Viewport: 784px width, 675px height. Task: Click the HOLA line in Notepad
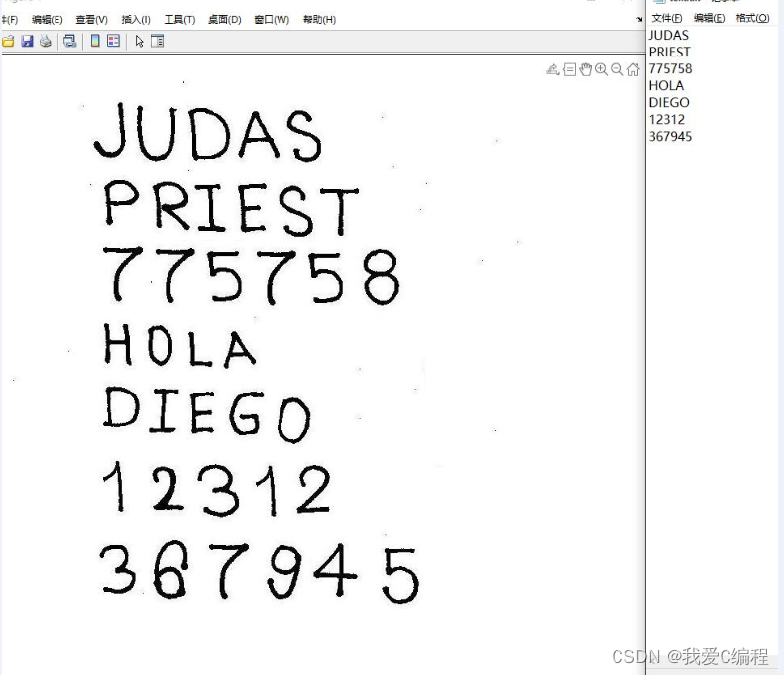tap(666, 86)
